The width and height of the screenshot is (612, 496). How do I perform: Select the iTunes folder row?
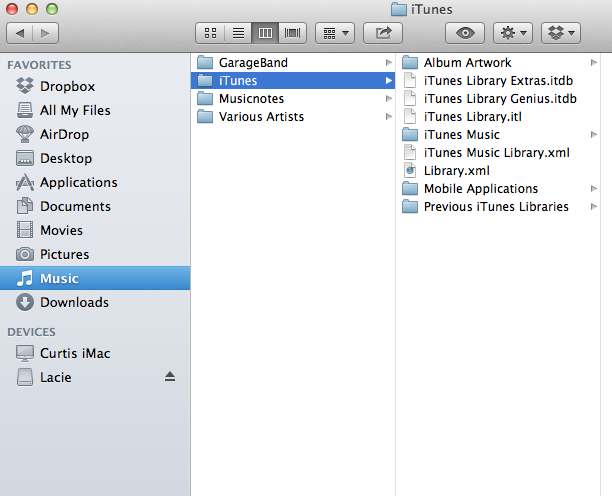coord(293,80)
